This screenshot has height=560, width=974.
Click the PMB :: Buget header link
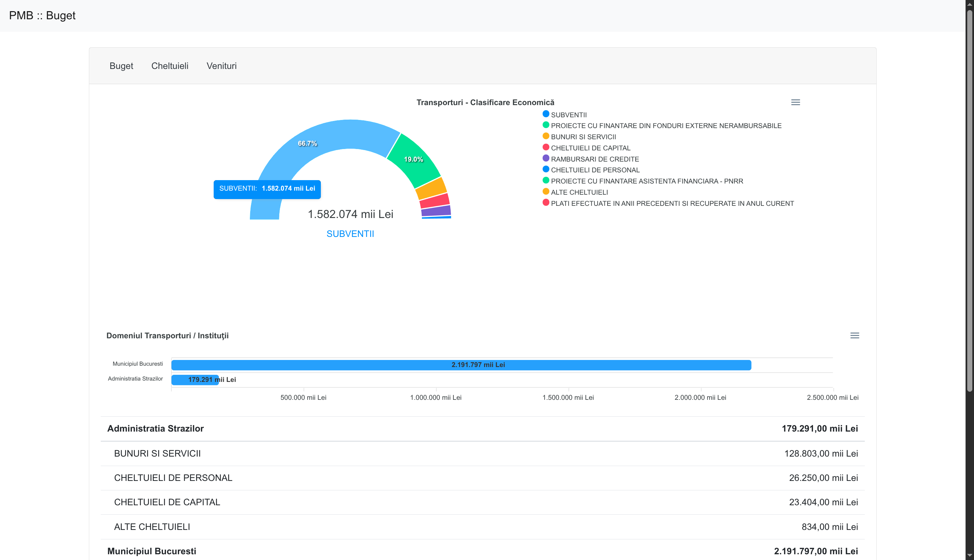(x=42, y=16)
